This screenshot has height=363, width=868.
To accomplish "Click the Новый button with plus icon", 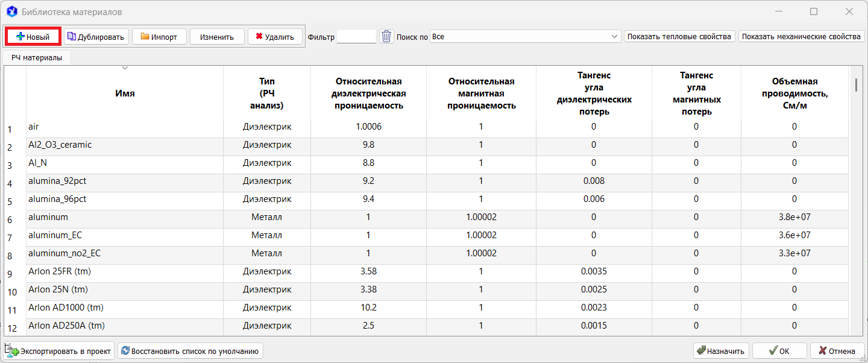I will click(x=33, y=37).
